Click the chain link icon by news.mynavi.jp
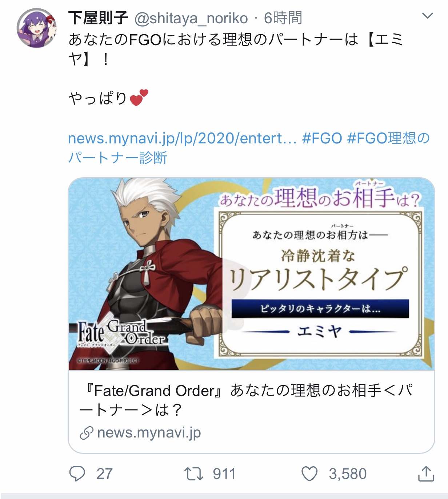 (x=87, y=433)
